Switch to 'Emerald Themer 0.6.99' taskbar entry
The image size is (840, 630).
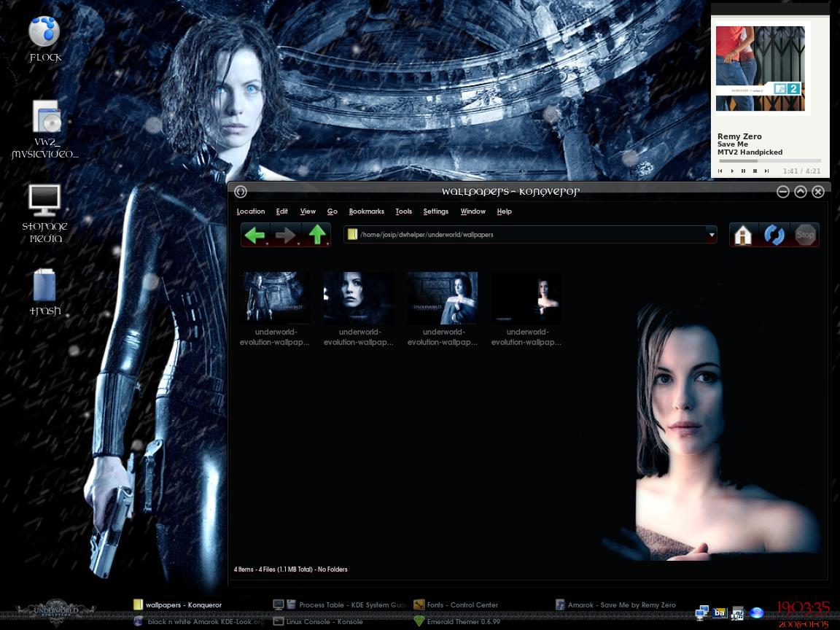pos(457,621)
